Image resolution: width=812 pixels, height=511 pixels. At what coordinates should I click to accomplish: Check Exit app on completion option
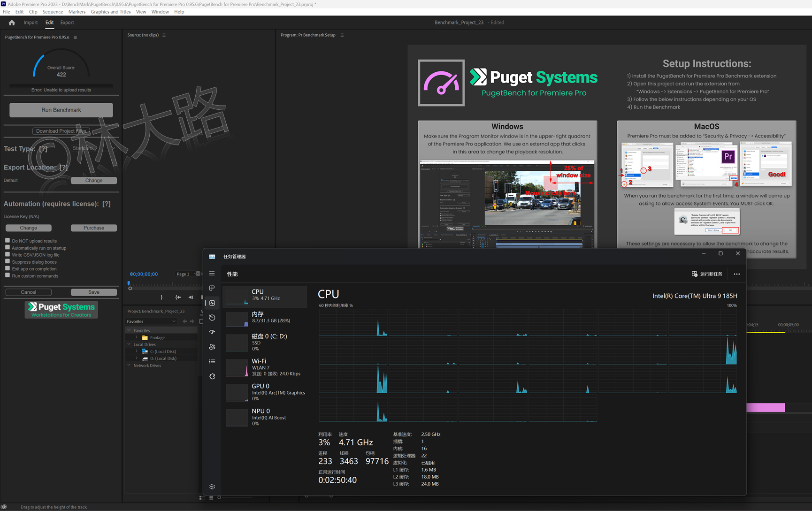8,268
